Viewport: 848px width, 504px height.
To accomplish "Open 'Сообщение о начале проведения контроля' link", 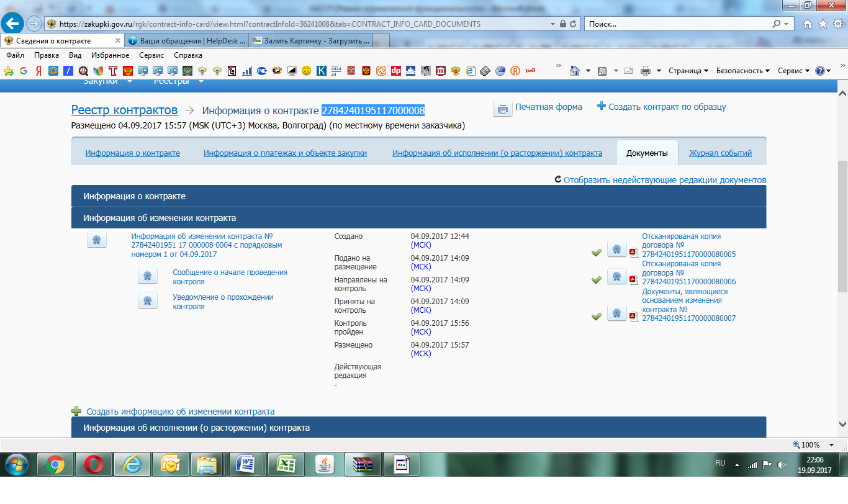I will [x=230, y=277].
